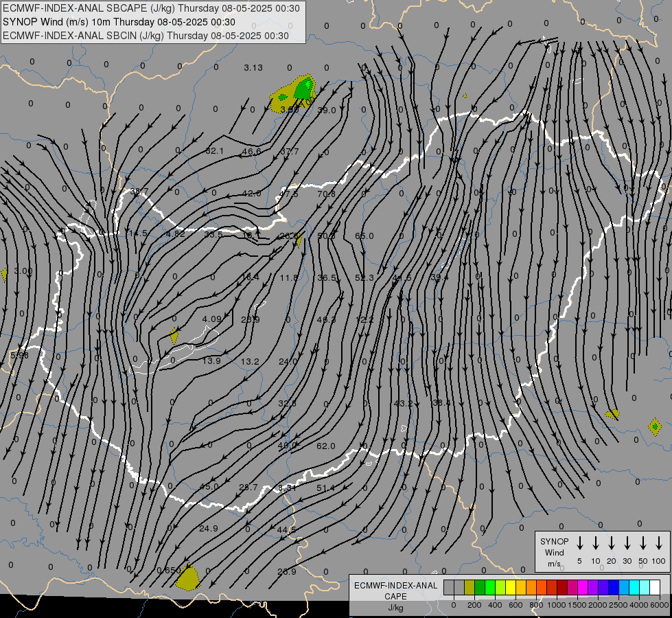
Task: Click the 52.3 value on the map
Action: coord(364,278)
